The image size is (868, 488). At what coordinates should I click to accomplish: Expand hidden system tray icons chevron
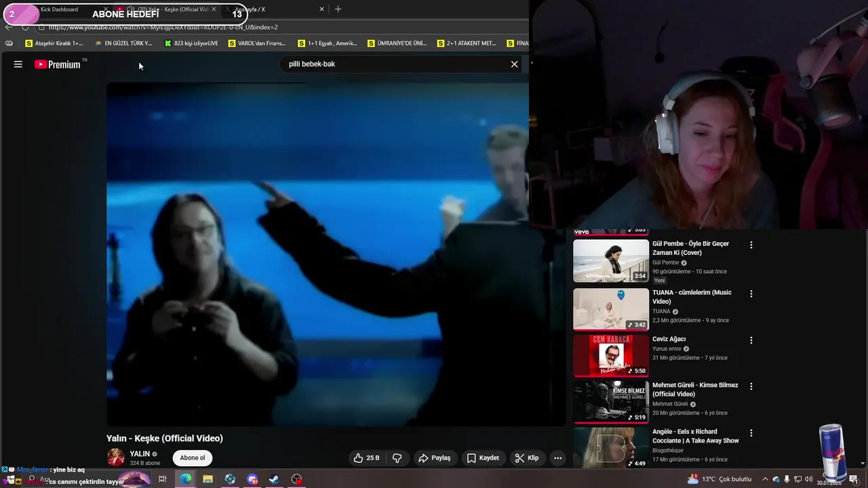[766, 479]
